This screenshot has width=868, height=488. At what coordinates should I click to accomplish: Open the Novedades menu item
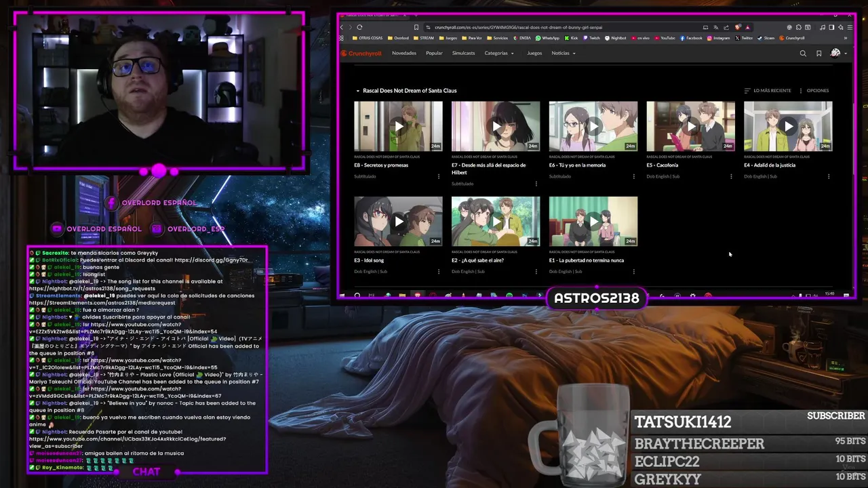(x=404, y=53)
